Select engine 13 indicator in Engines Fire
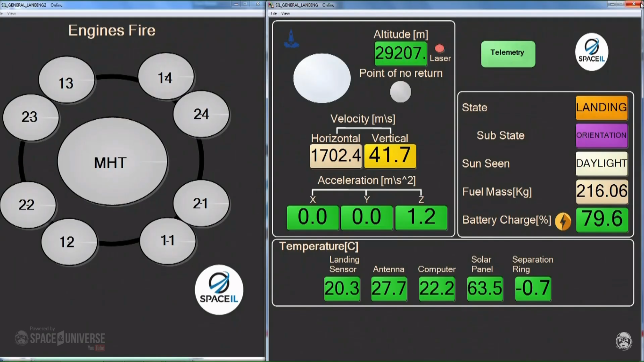The image size is (644, 362). 66,80
